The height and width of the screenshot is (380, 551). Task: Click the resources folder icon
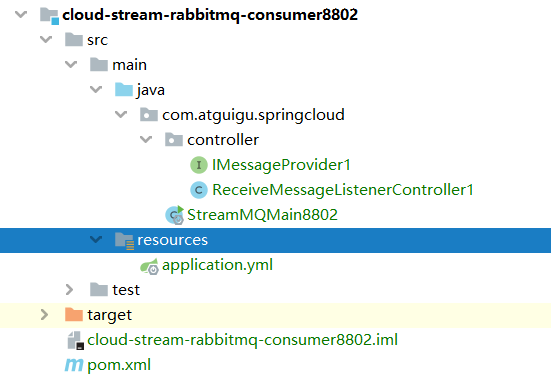coord(124,241)
